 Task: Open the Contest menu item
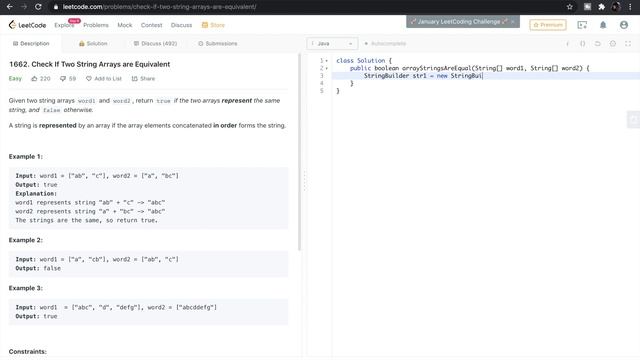[151, 25]
